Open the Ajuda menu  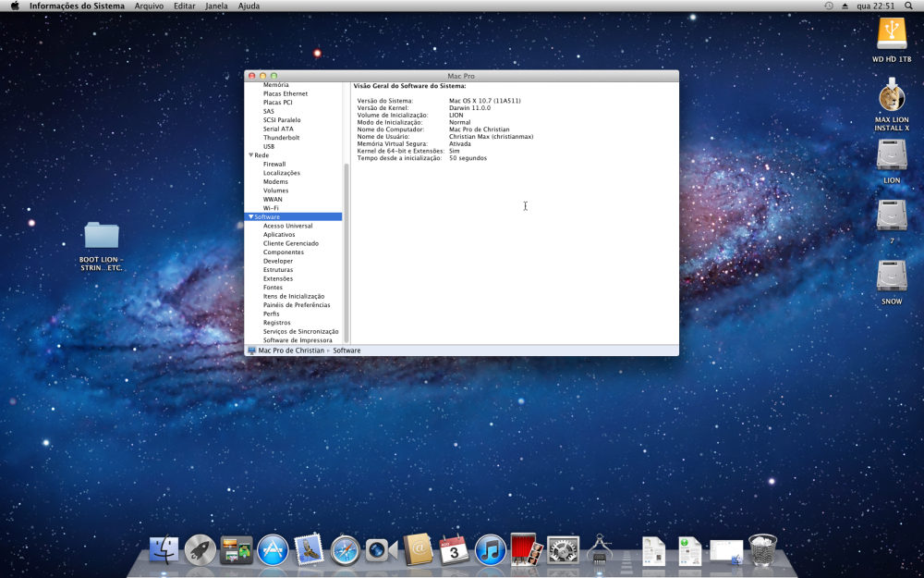[249, 6]
